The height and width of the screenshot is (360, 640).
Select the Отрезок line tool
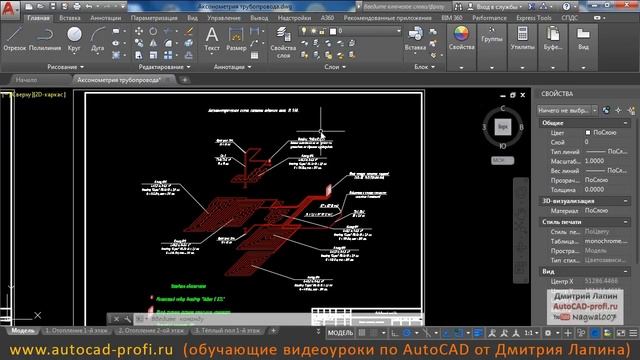[15, 39]
